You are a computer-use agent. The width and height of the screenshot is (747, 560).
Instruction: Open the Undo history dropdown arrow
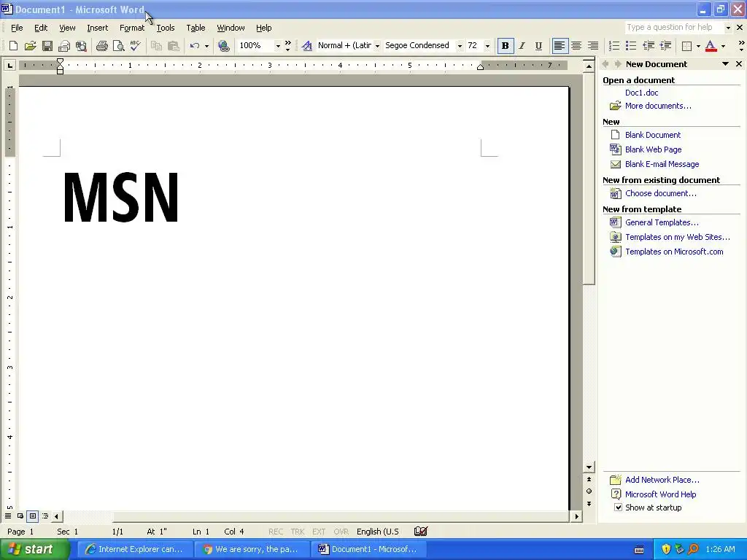[x=206, y=46]
